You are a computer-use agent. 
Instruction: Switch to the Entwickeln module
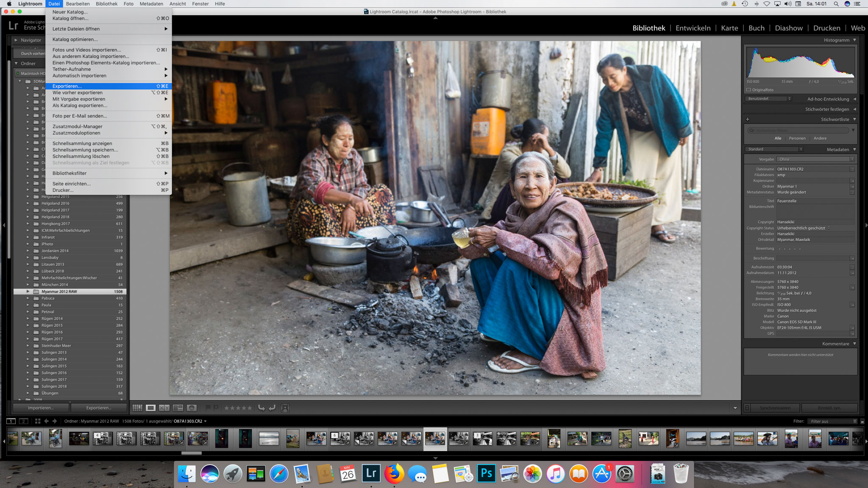693,28
